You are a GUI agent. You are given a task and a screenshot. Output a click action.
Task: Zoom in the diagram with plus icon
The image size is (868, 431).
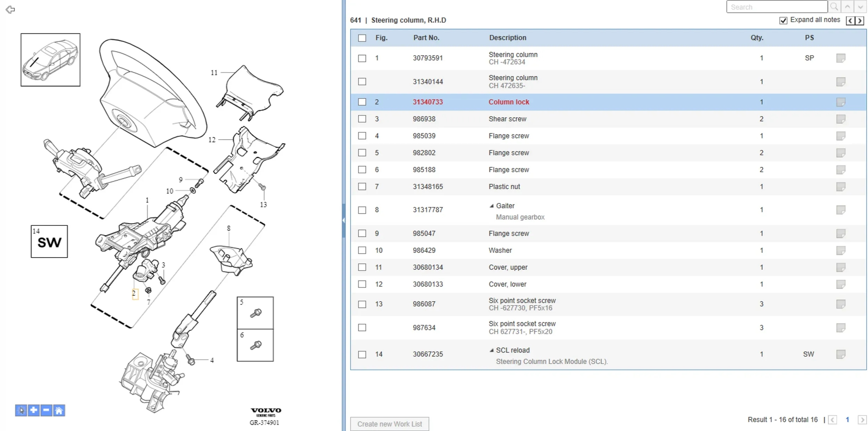[x=34, y=411]
